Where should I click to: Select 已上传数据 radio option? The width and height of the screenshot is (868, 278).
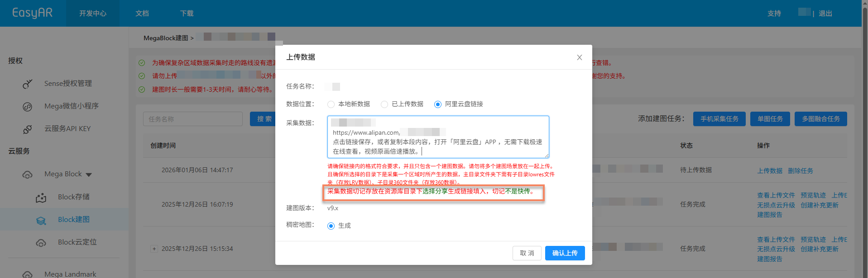(x=384, y=104)
